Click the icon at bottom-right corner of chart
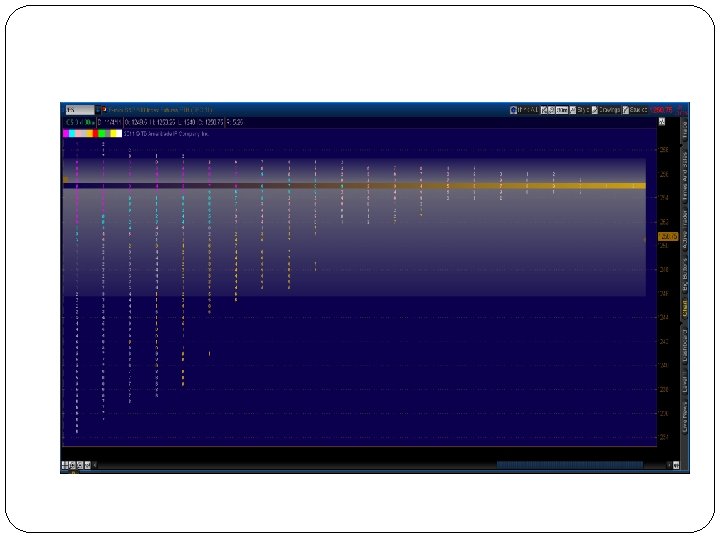The image size is (720, 540). coord(676,465)
